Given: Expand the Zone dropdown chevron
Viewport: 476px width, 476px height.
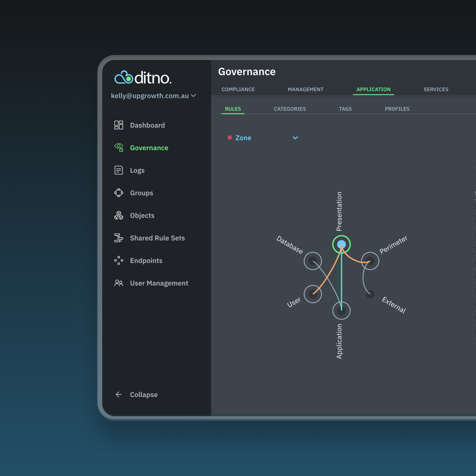Looking at the screenshot, I should [295, 138].
